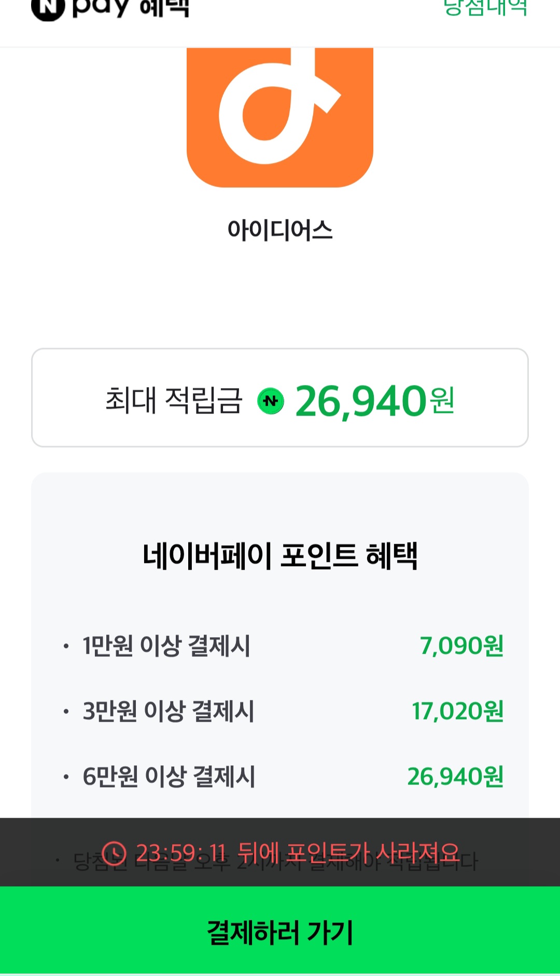This screenshot has width=560, height=976.
Task: Tap the large green 26,940원 maximum amount
Action: coord(374,401)
